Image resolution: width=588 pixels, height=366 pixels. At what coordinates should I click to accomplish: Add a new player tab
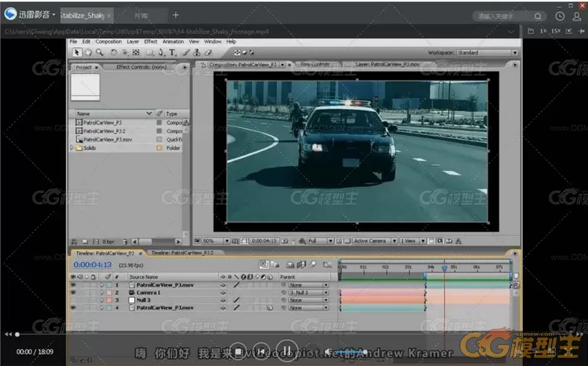click(x=176, y=15)
